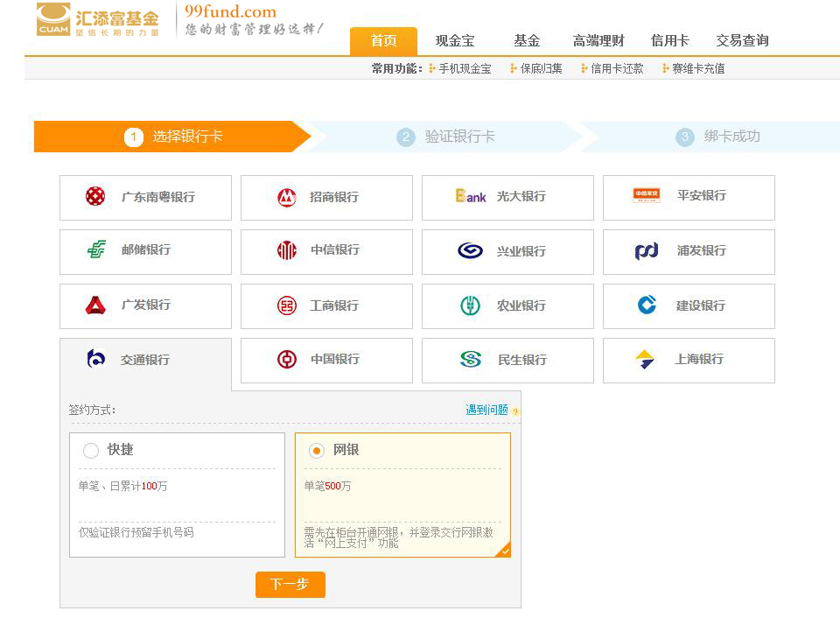Click the Bank of Shanghai (上海银行) logo icon
This screenshot has height=632, width=840.
[645, 360]
